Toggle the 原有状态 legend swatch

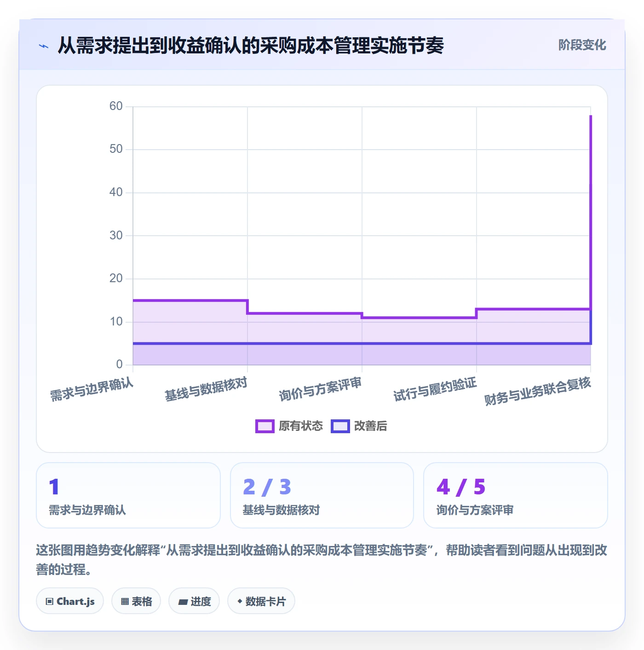coord(264,426)
